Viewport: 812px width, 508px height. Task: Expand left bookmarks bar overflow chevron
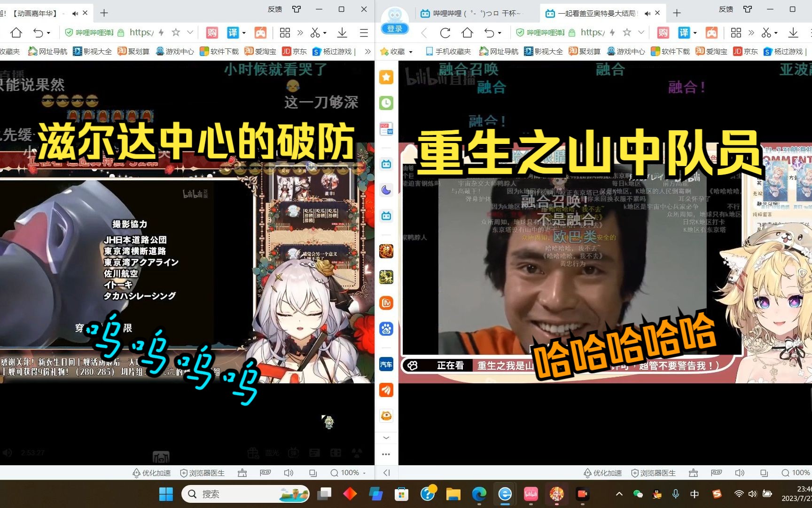coord(367,51)
